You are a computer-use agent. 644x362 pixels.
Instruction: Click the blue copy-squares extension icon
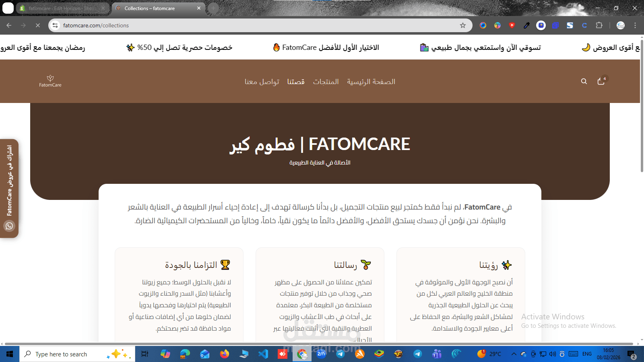(555, 25)
